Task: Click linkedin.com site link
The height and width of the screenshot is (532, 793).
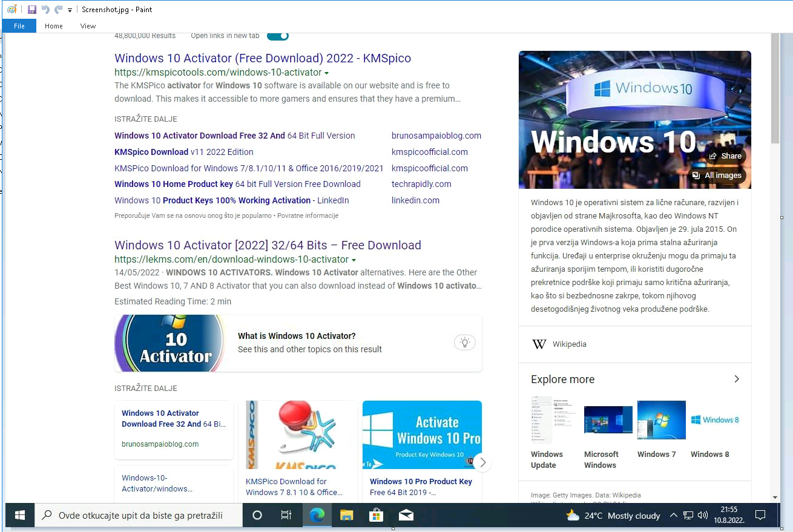Action: (415, 200)
